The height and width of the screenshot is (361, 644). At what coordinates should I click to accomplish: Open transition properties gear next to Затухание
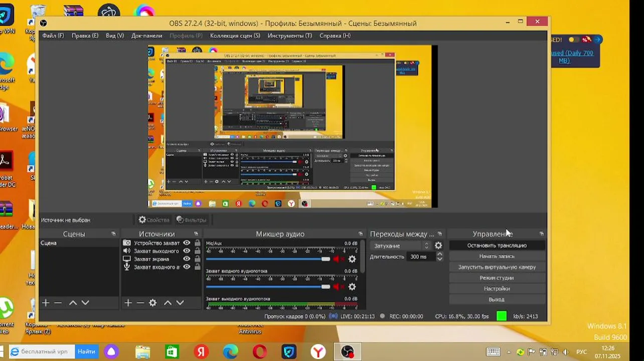tap(438, 246)
